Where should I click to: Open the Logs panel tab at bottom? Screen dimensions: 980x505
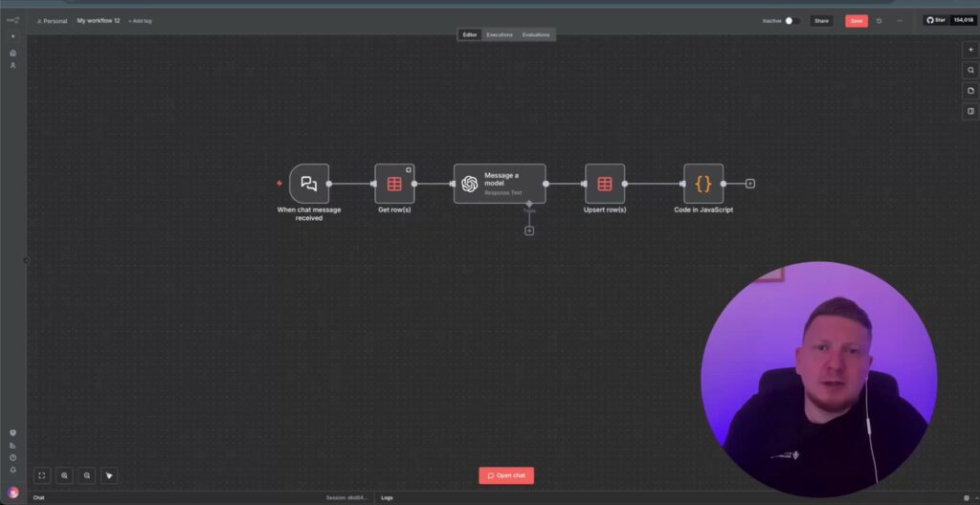point(387,497)
